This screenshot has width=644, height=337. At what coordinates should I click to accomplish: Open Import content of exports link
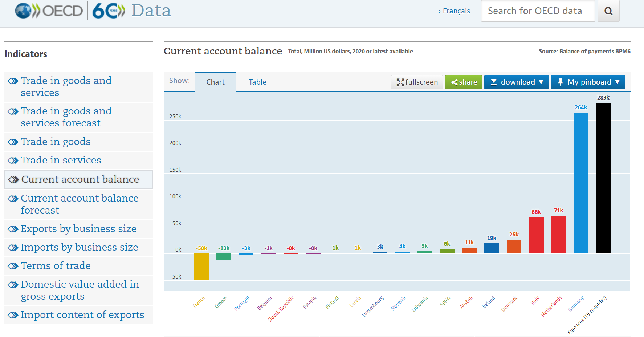click(x=82, y=315)
